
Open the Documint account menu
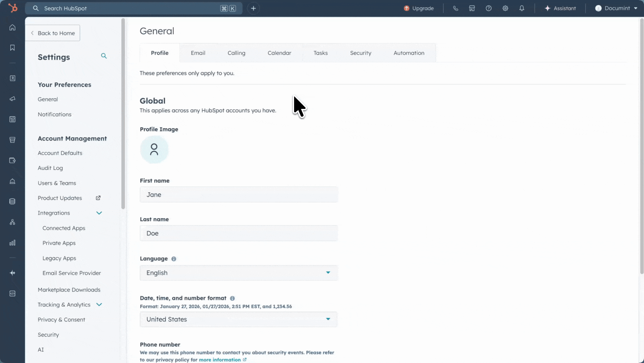pos(616,8)
